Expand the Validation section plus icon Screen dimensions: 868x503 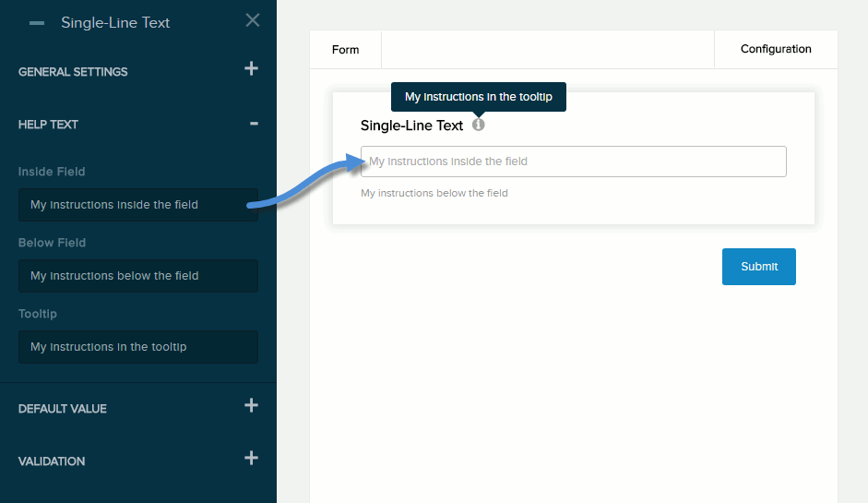coord(251,458)
